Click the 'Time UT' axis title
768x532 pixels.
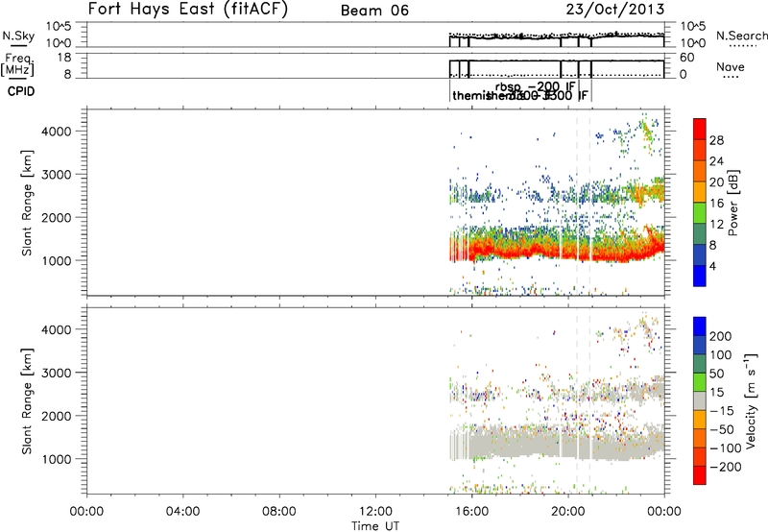pos(375,525)
